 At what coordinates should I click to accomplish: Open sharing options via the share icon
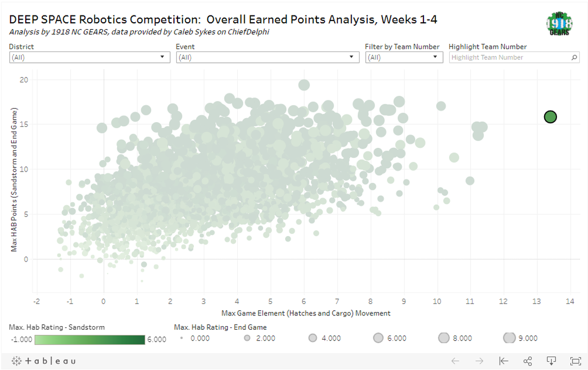[x=527, y=361]
